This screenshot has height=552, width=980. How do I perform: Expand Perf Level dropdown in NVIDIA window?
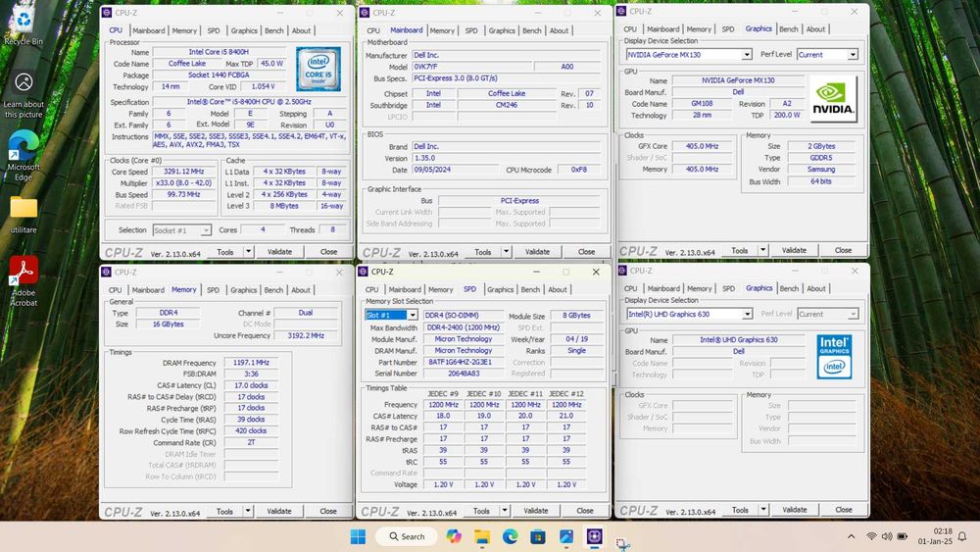(x=853, y=55)
